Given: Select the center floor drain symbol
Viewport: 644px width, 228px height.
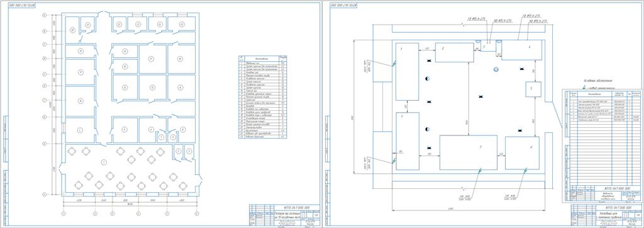Looking at the screenshot, I should [480, 96].
